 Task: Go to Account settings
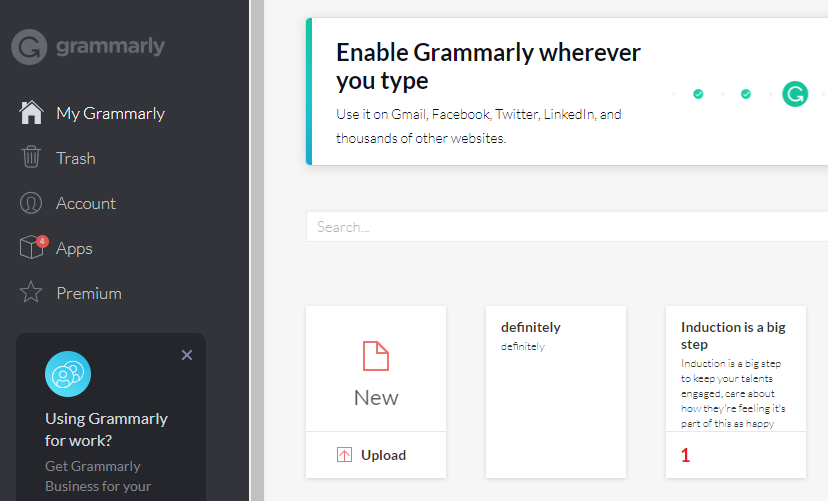click(x=86, y=203)
